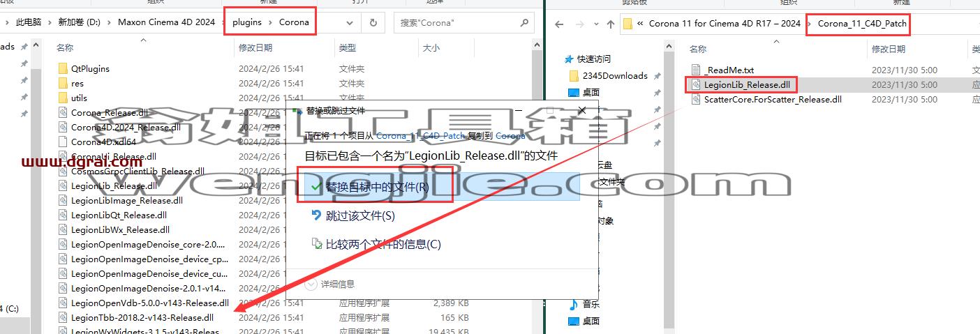Viewport: 980px width, 334px height.
Task: Select ScatterCore.ForScatter_Release.dll file icon
Action: 695,99
